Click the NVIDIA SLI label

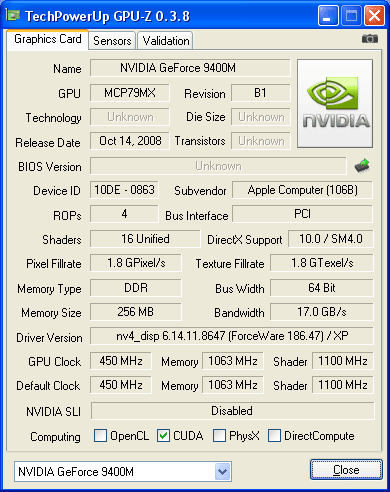click(53, 412)
